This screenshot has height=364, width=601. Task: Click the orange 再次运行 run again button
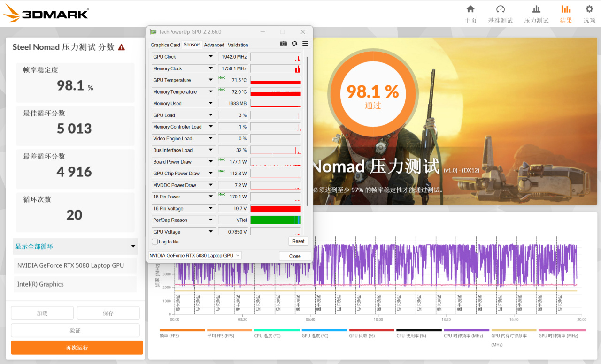coord(77,348)
